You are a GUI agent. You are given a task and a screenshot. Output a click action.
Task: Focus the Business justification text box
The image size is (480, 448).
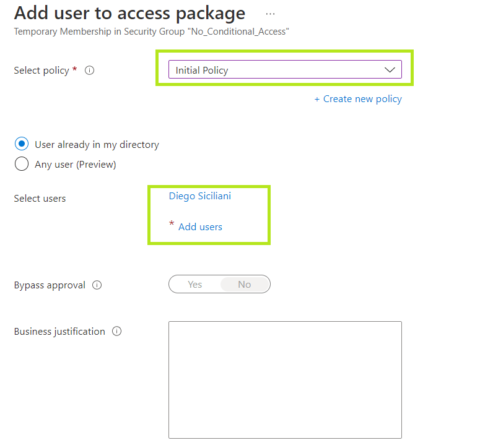click(x=285, y=379)
